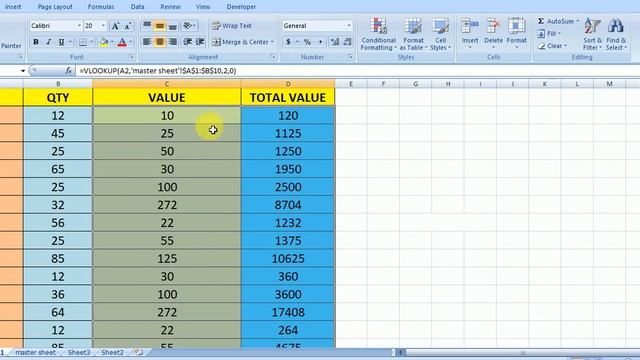Toggle Wrap Text
The image size is (640, 360).
tap(231, 26)
